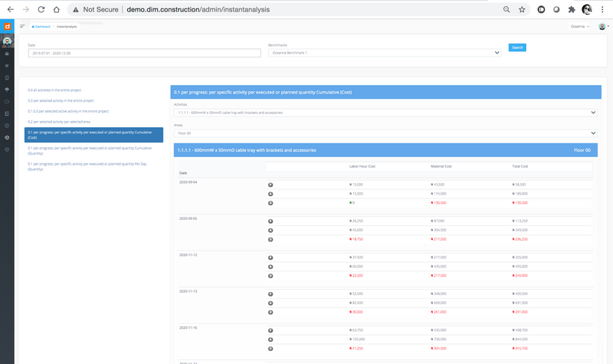This screenshot has height=364, width=613.
Task: Open the Oceanna project selector dropdown
Action: (x=579, y=27)
